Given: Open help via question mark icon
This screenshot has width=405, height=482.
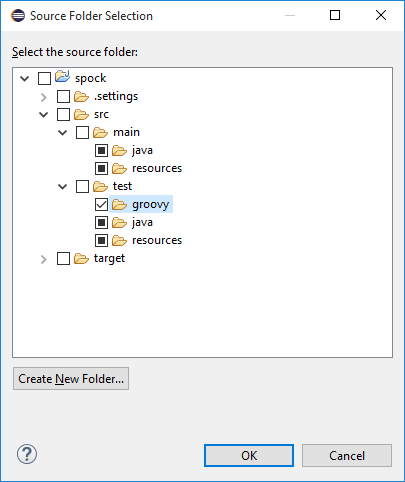Looking at the screenshot, I should pos(27,454).
